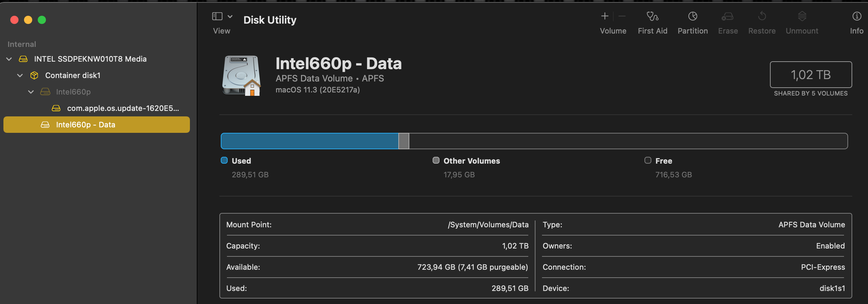Click the Intel660p - Data drive image
Image resolution: width=868 pixels, height=304 pixels.
tap(242, 76)
